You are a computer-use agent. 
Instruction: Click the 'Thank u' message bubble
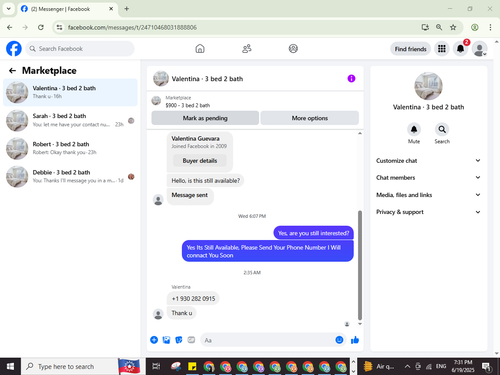point(182,313)
